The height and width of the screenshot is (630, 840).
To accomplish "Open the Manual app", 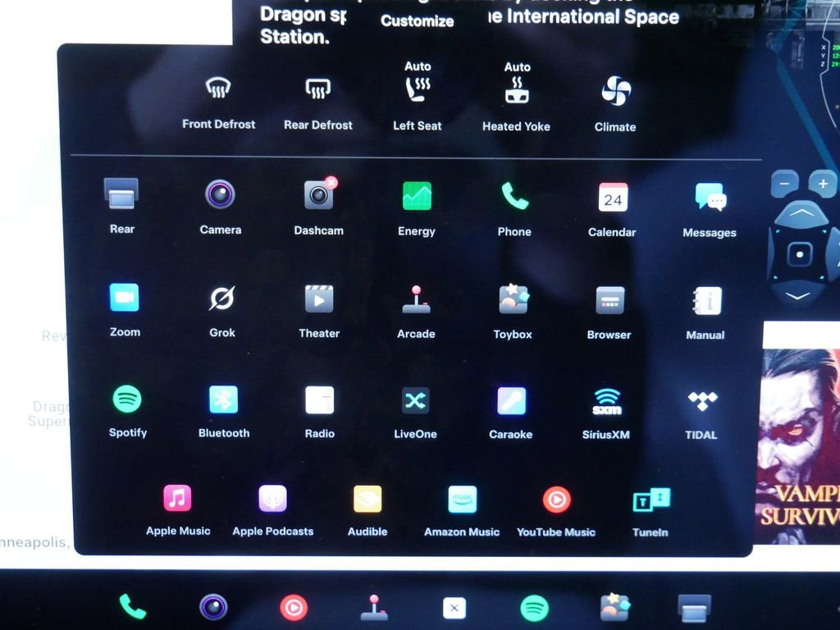I will tap(706, 313).
